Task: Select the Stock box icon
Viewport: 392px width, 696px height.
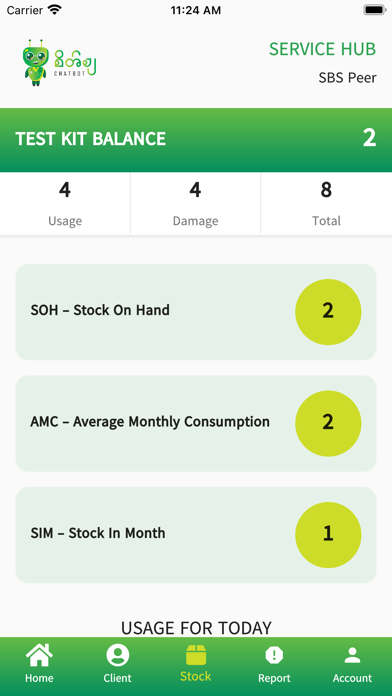Action: [x=196, y=655]
